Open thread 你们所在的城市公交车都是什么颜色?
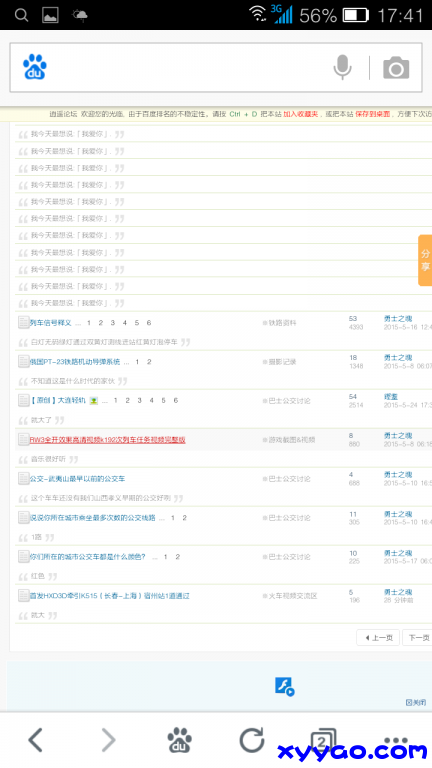Viewport: 432px width, 768px height. [88, 557]
